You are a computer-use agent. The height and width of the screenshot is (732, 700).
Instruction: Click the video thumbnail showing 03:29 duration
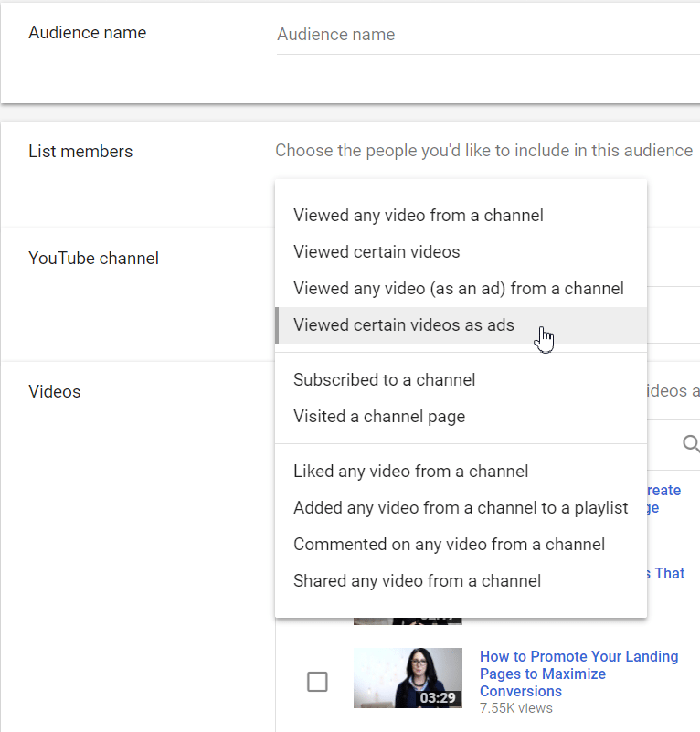click(x=408, y=677)
